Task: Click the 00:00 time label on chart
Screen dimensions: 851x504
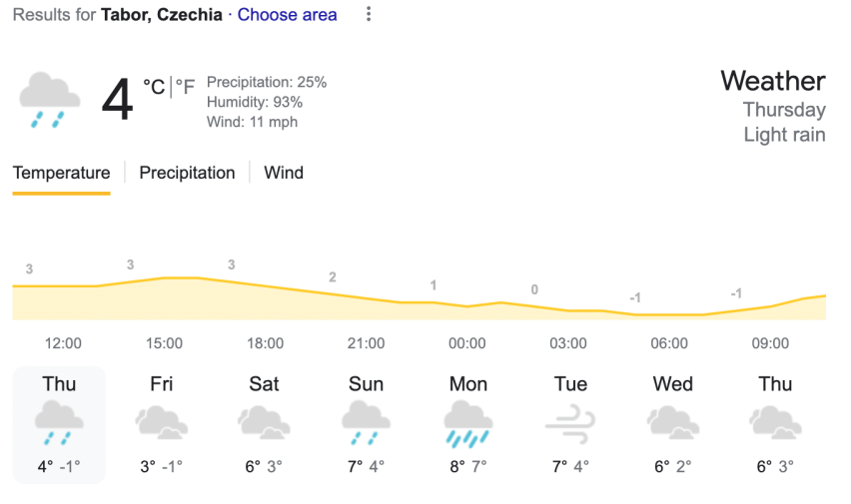Action: point(466,343)
